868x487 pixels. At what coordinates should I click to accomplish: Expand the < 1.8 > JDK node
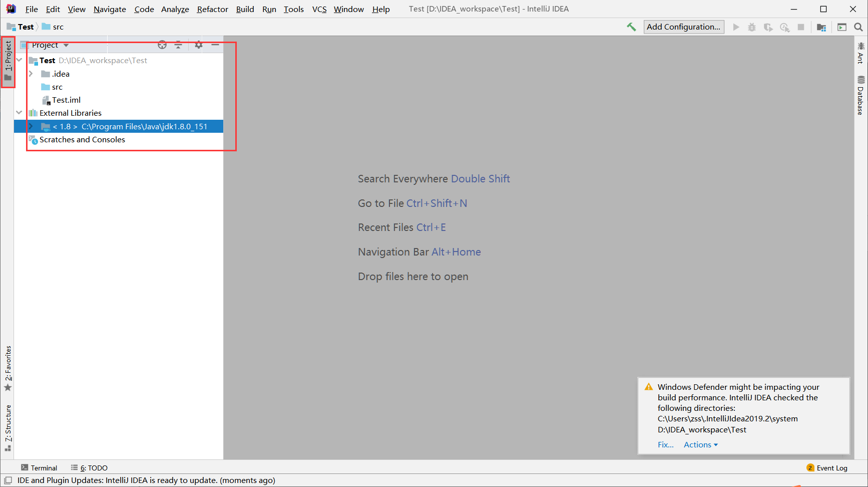coord(31,126)
